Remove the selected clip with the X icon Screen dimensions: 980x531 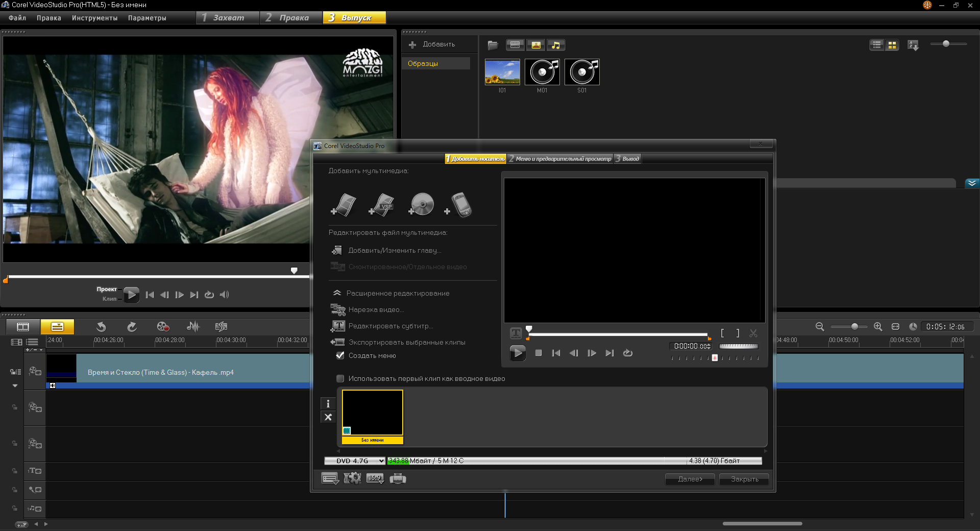tap(328, 417)
